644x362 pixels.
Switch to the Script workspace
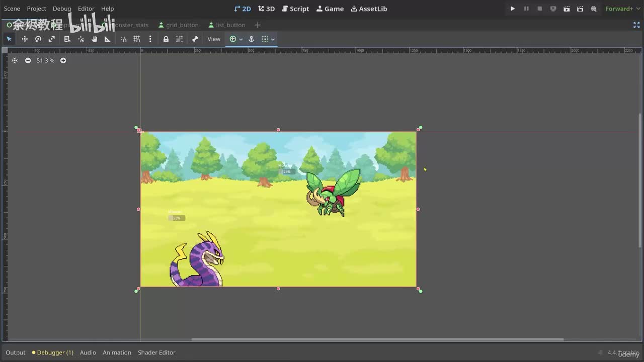[x=295, y=9]
